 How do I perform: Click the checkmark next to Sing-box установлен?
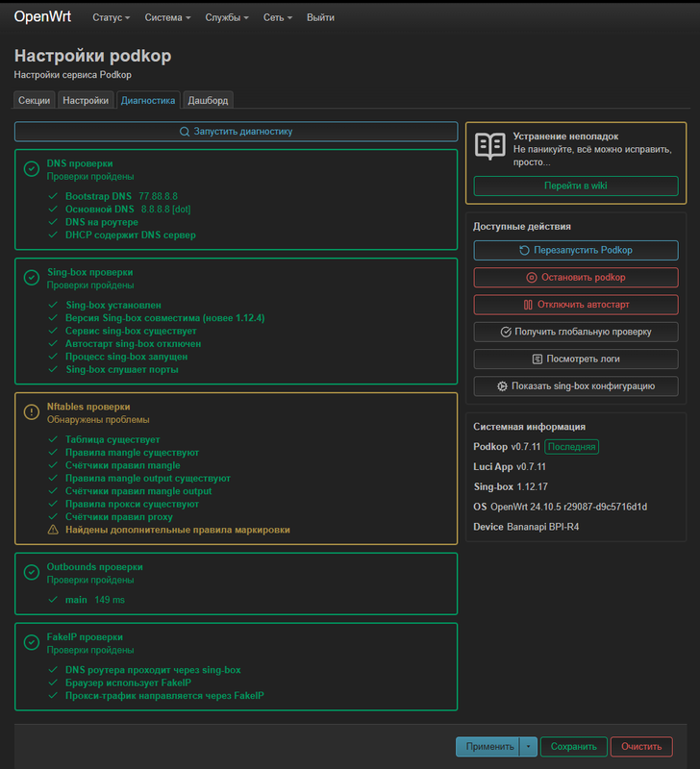[53, 305]
